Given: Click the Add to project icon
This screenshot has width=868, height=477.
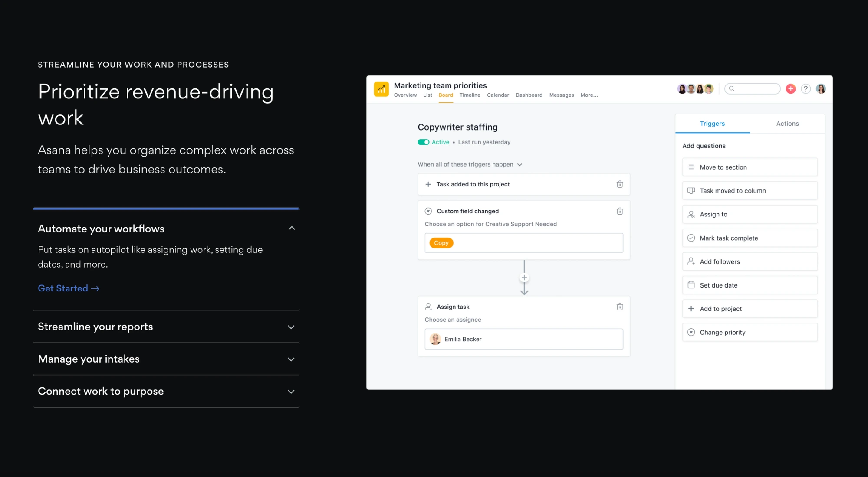Looking at the screenshot, I should [691, 308].
